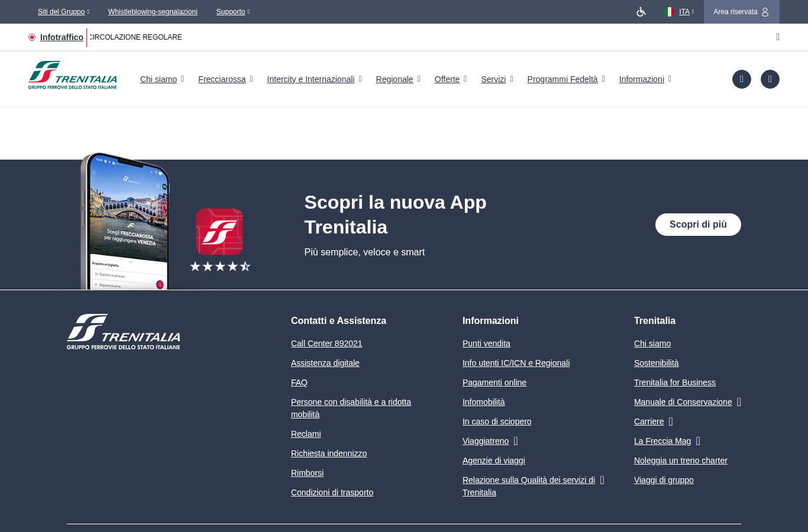Image resolution: width=808 pixels, height=532 pixels.
Task: Open the ITA language selector
Action: pyautogui.click(x=687, y=12)
